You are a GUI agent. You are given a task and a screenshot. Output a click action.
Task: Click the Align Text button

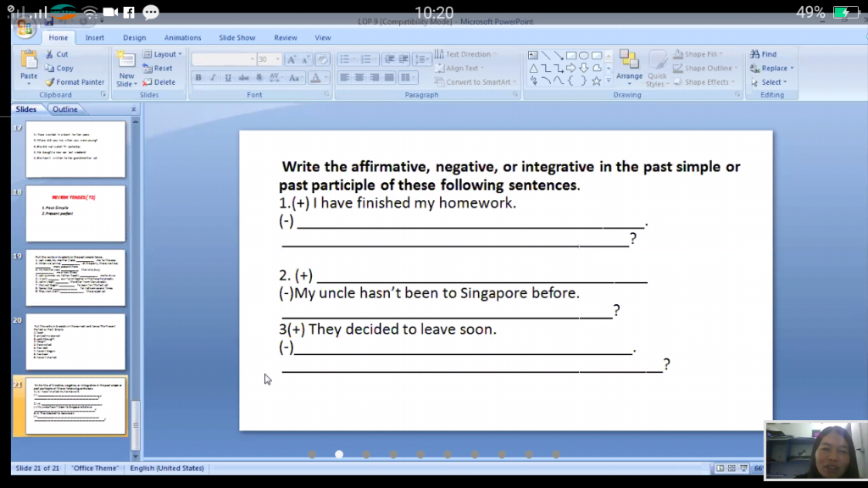point(459,68)
